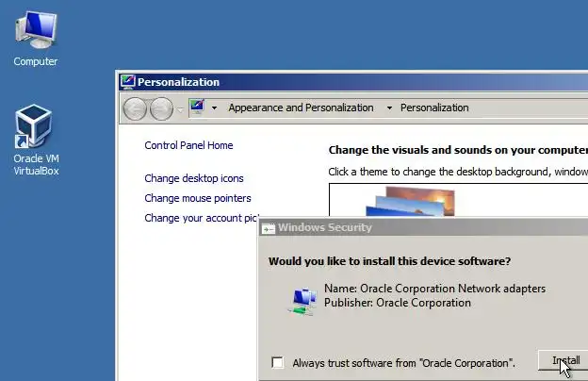Open the Computer desktop icon
The height and width of the screenshot is (381, 588).
(x=36, y=39)
